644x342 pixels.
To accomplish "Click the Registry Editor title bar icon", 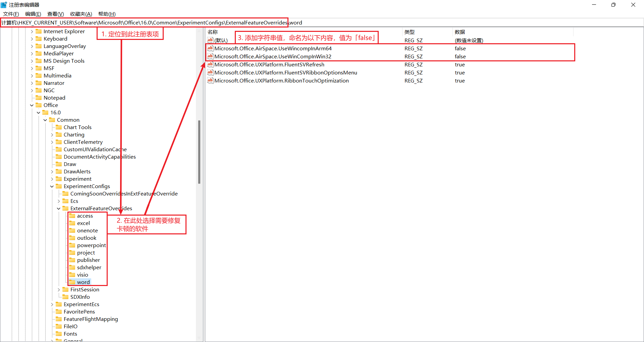I will click(x=4, y=5).
